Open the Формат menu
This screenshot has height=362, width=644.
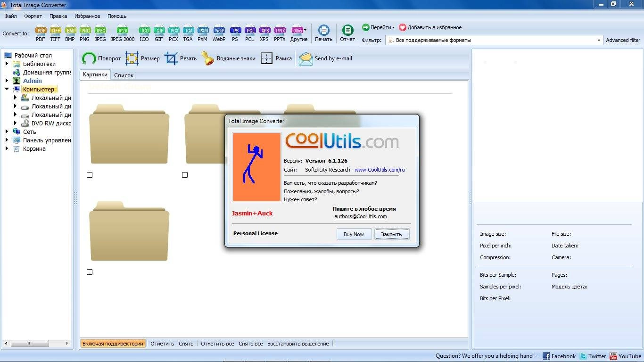[33, 16]
